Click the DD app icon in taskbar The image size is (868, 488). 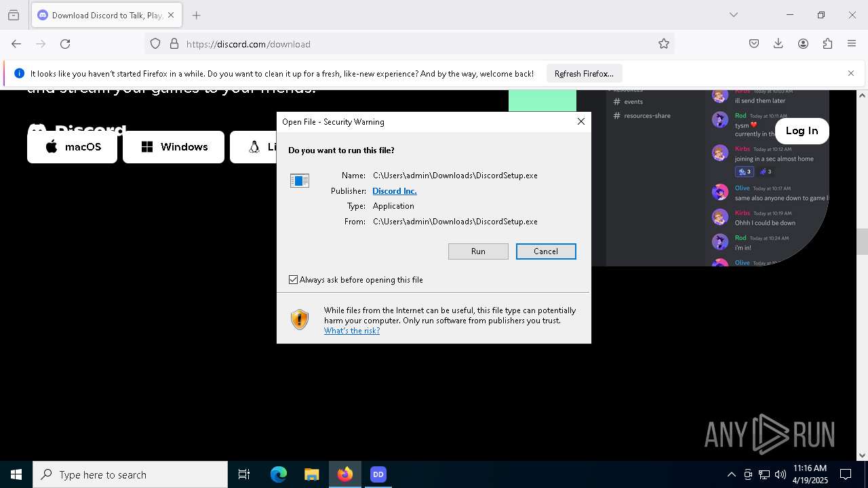(378, 474)
